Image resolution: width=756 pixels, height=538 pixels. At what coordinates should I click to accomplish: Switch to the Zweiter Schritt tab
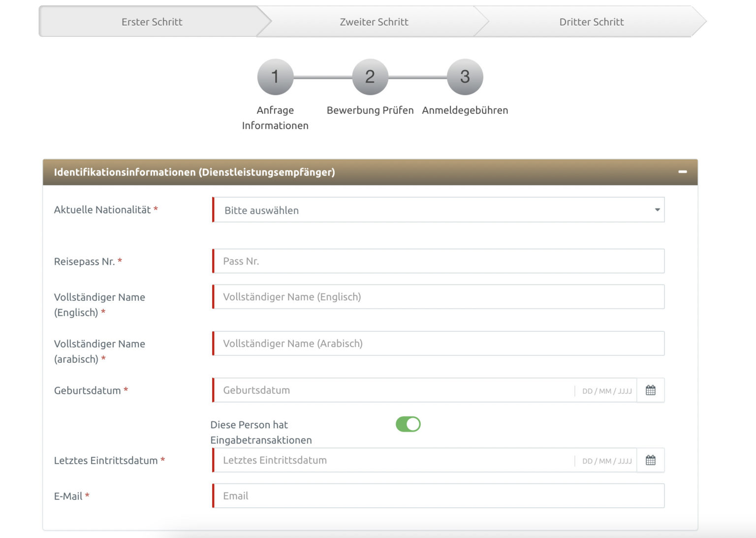tap(374, 22)
